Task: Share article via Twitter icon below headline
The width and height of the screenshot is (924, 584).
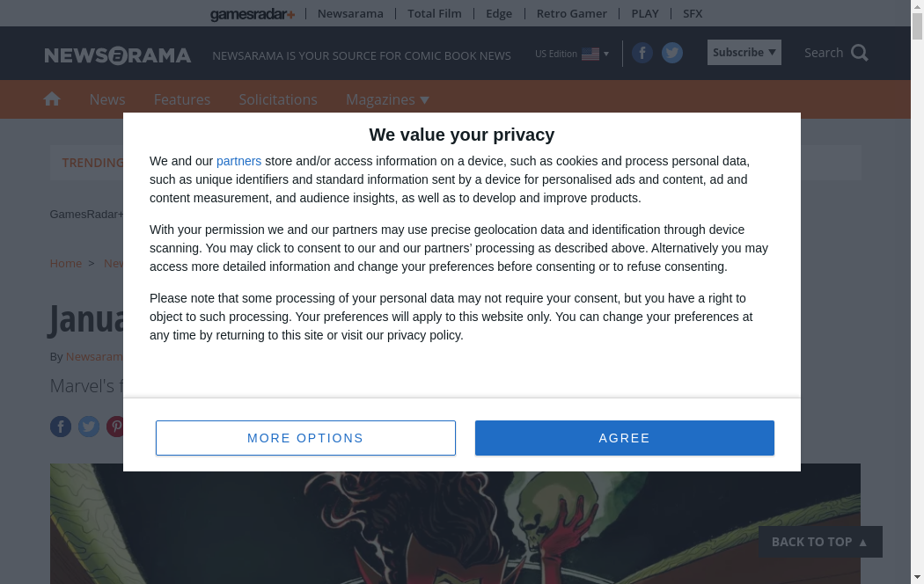Action: [x=89, y=427]
